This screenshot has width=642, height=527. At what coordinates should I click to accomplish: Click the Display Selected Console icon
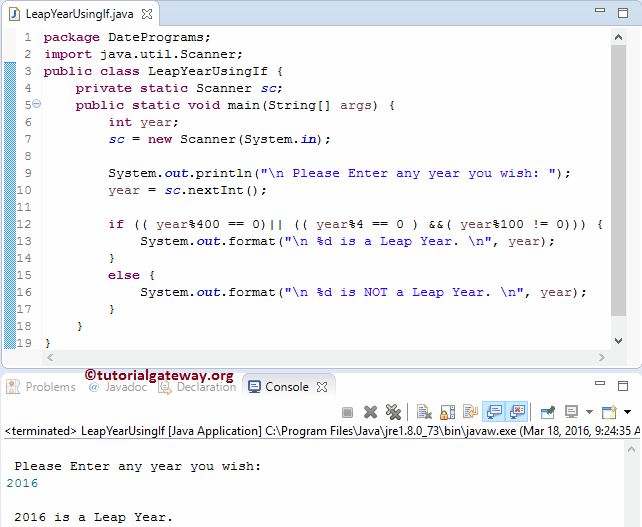(x=571, y=412)
